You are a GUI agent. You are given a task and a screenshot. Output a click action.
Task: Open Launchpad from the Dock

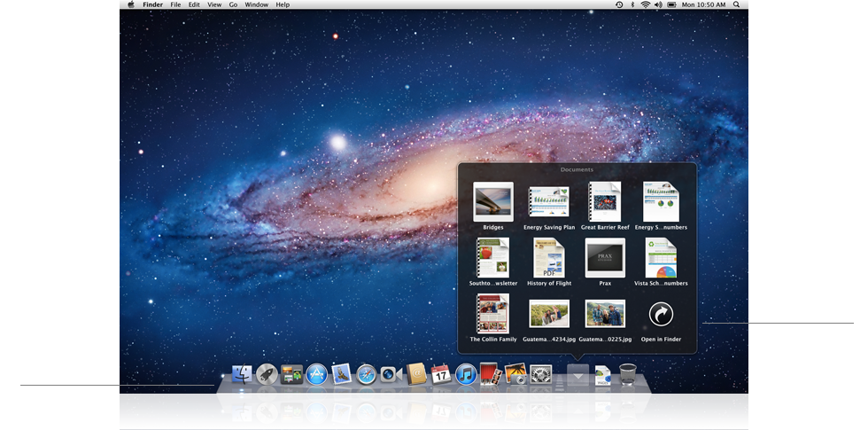267,375
